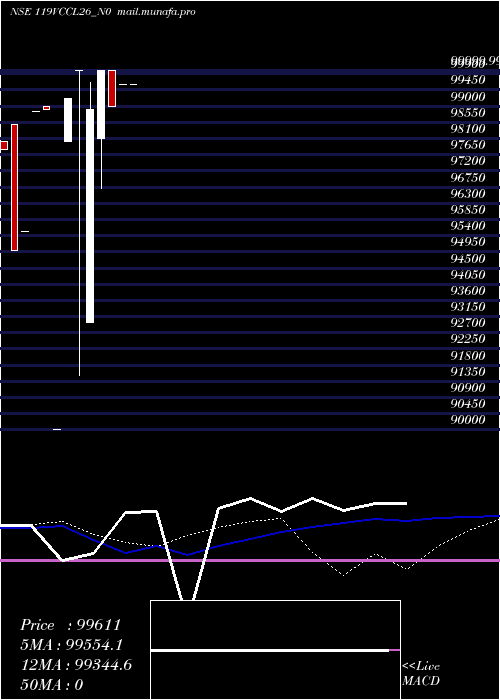Click the chart title 'NSE 119VCCL26_N0 mail.munafa.pro'
Viewport: 500px width, 700px height.
pyautogui.click(x=103, y=12)
